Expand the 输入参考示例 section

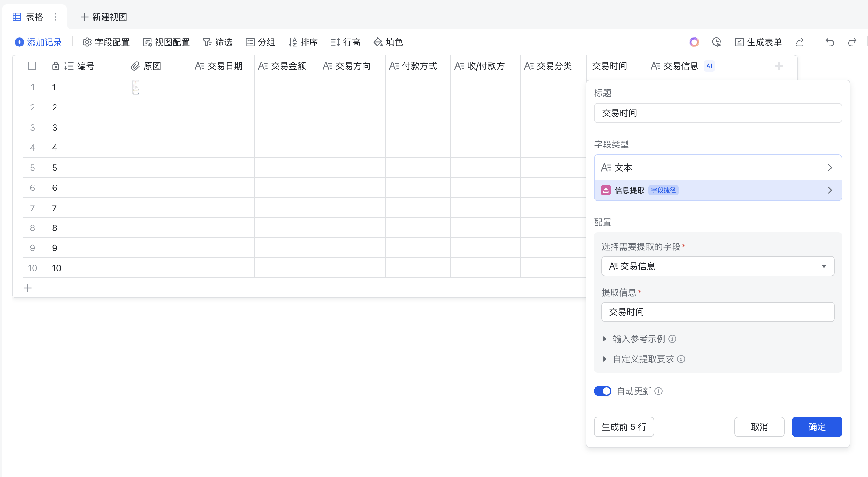coord(638,339)
